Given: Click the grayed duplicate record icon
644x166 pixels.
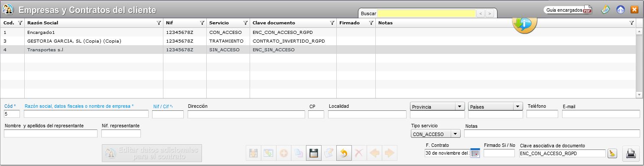Looking at the screenshot, I should tap(299, 153).
